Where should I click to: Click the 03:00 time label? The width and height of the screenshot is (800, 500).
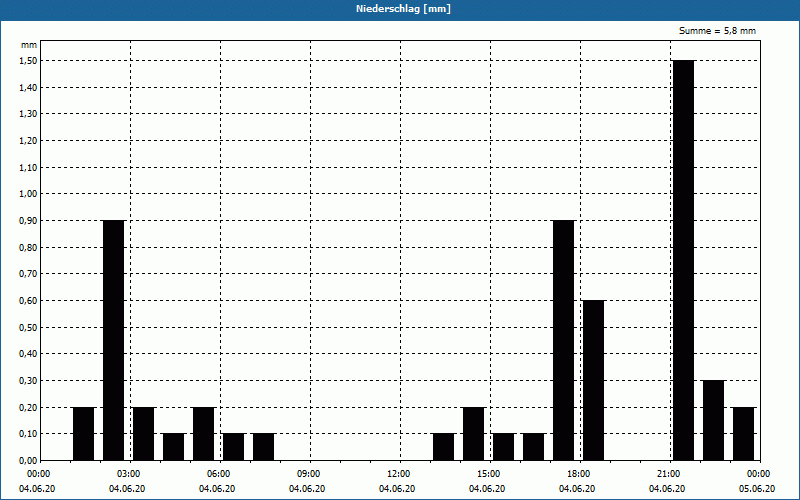tap(130, 474)
